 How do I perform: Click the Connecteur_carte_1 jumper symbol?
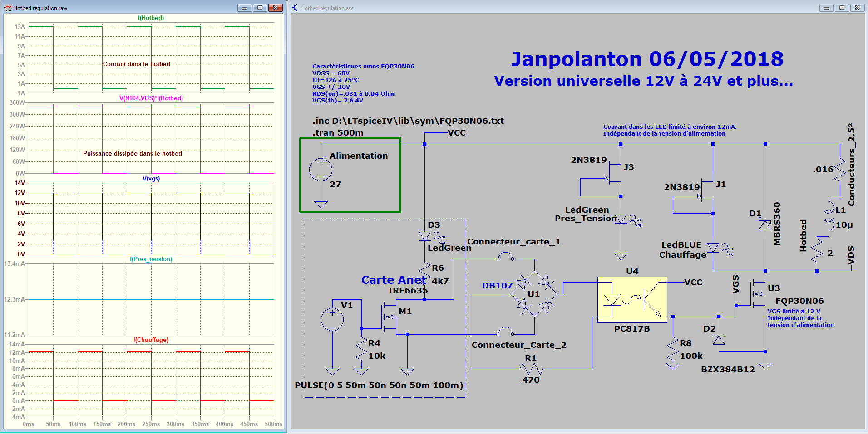pos(505,257)
